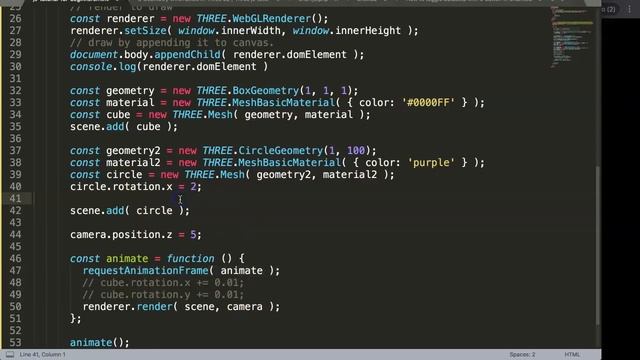Screen dimensions: 640x360
Task: Click 'console' on line 30
Action: coord(91,67)
